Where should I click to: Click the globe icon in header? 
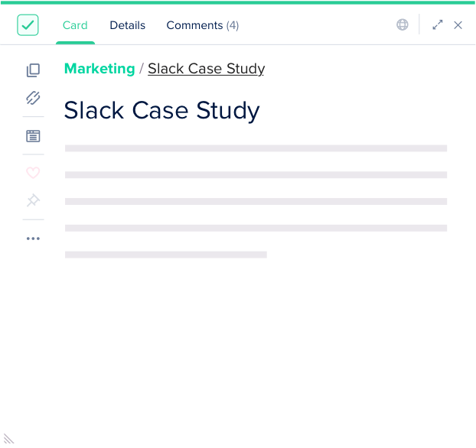(403, 24)
